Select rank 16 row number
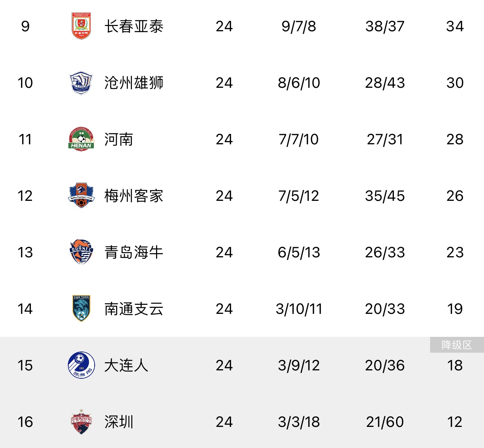 [x=25, y=422]
